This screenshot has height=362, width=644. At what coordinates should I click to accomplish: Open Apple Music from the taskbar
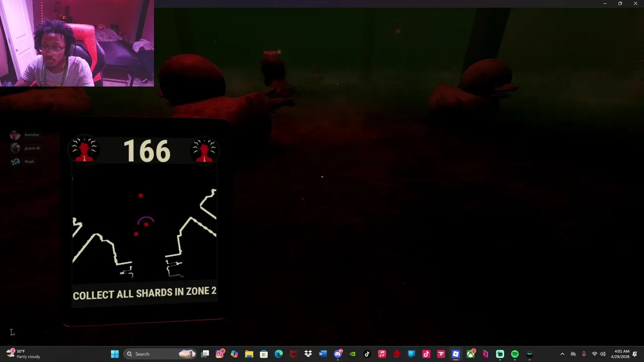click(x=382, y=354)
